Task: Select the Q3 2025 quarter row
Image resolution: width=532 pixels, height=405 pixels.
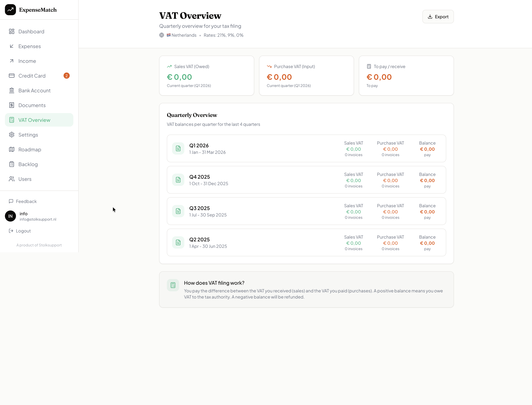Action: 306,211
